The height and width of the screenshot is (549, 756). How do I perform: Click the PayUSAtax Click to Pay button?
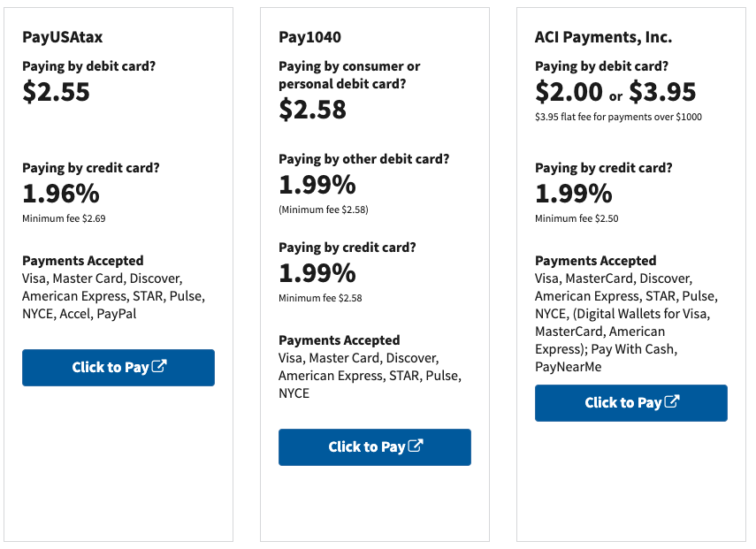tap(118, 367)
